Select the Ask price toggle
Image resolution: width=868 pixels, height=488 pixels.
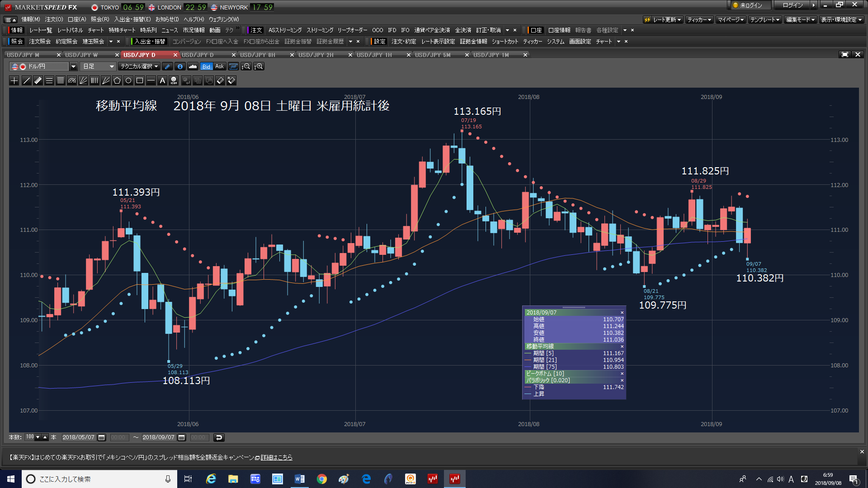point(220,66)
